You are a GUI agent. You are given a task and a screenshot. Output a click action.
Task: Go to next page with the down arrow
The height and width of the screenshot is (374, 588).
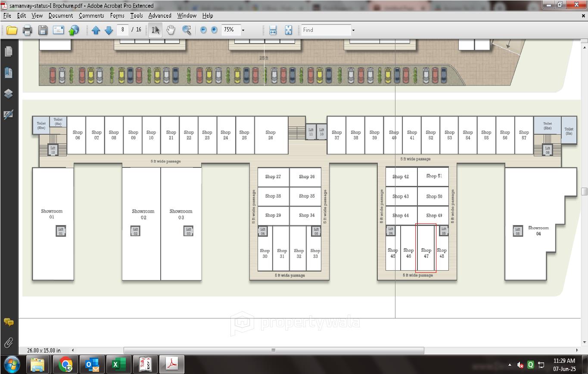(x=109, y=30)
